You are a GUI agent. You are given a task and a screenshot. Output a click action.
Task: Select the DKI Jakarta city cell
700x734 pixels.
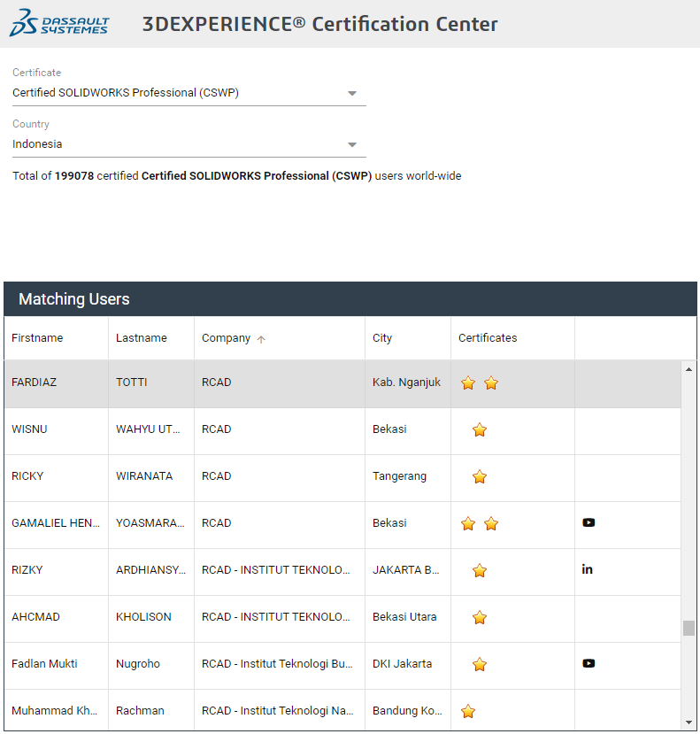(408, 664)
